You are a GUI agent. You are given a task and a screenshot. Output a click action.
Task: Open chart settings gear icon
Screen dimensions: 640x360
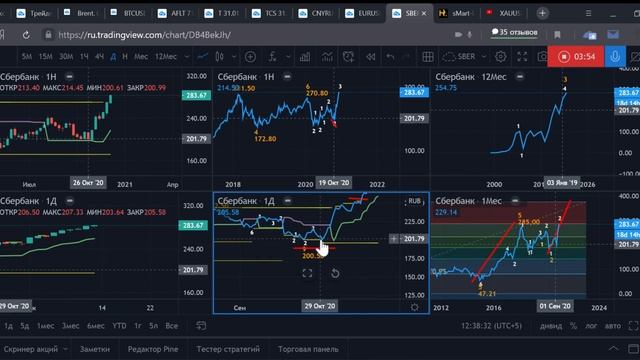501,57
